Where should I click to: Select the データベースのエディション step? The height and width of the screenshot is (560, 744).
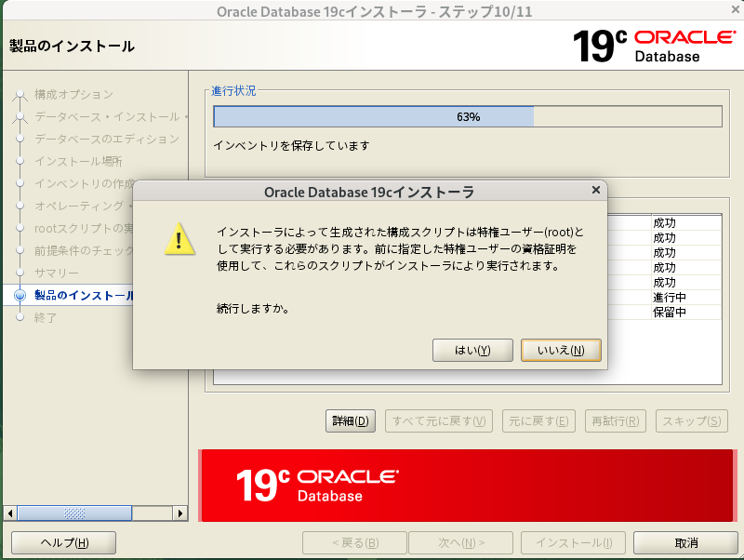pyautogui.click(x=107, y=139)
